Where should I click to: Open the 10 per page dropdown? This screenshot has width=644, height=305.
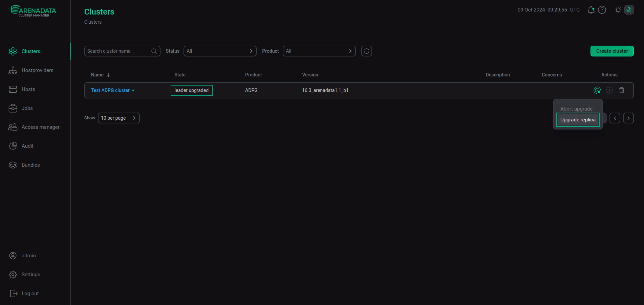click(119, 118)
